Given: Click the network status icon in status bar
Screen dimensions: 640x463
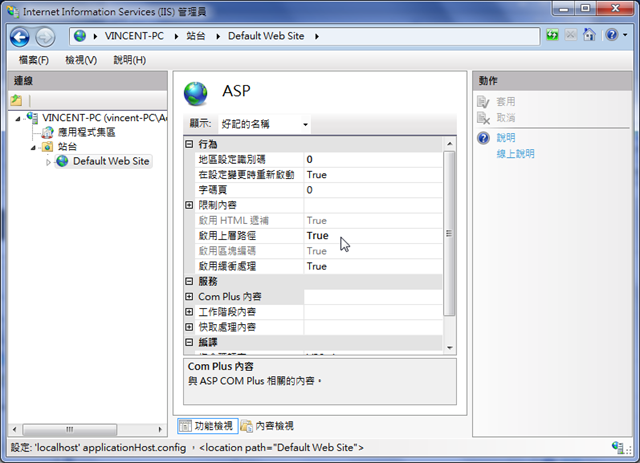Looking at the screenshot, I should [617, 447].
